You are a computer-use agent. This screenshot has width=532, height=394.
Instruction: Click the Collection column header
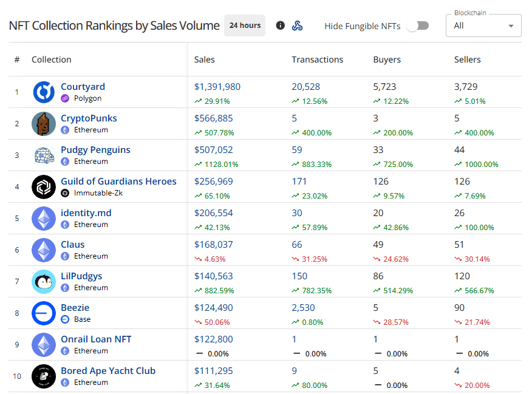[52, 59]
